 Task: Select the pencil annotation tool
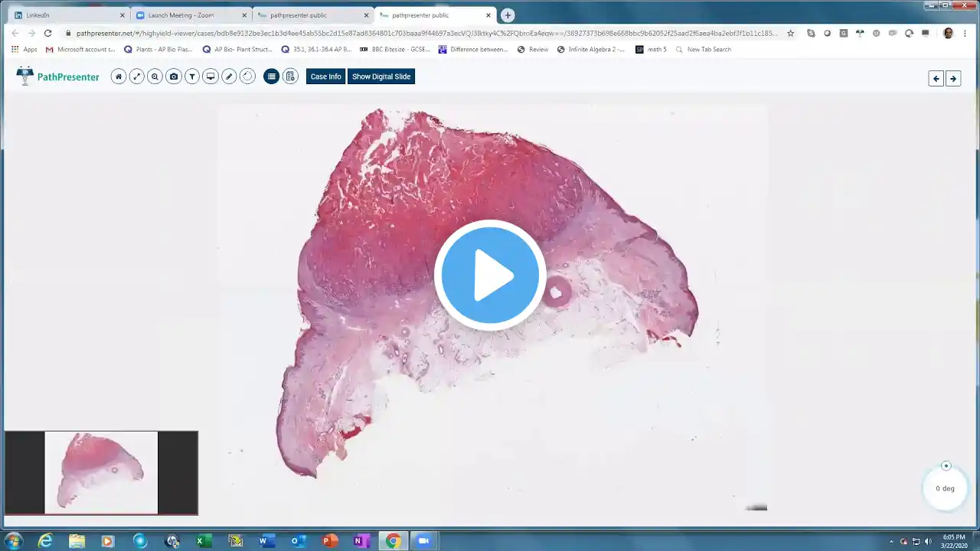pos(229,77)
